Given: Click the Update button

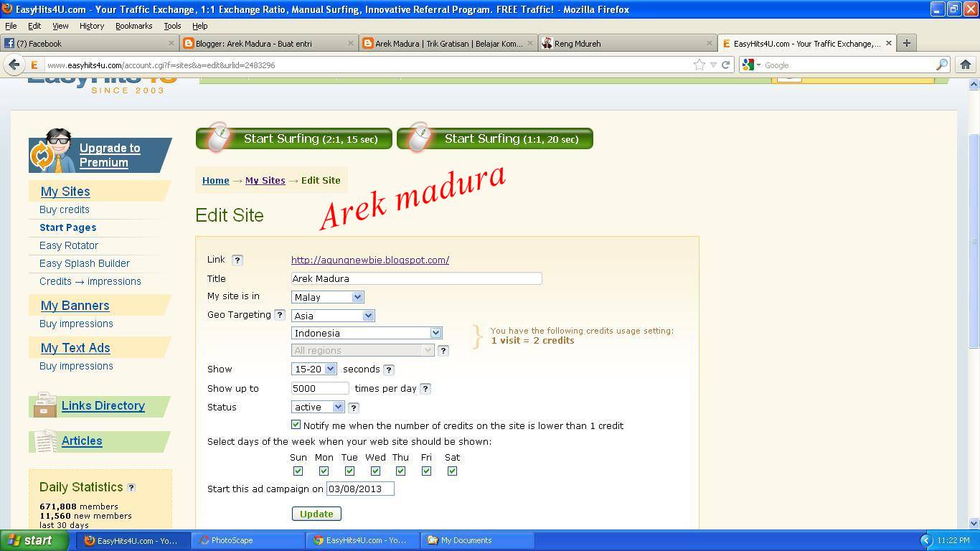Looking at the screenshot, I should pyautogui.click(x=316, y=514).
